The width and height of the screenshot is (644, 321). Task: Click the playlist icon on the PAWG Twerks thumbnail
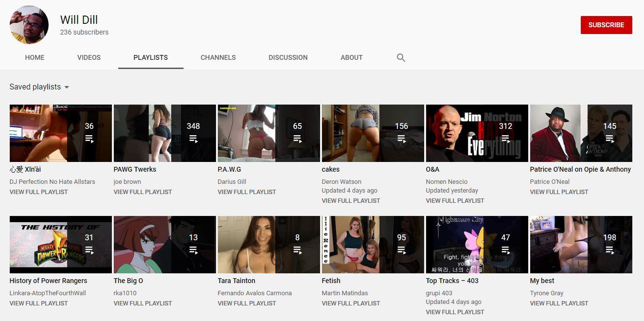194,139
